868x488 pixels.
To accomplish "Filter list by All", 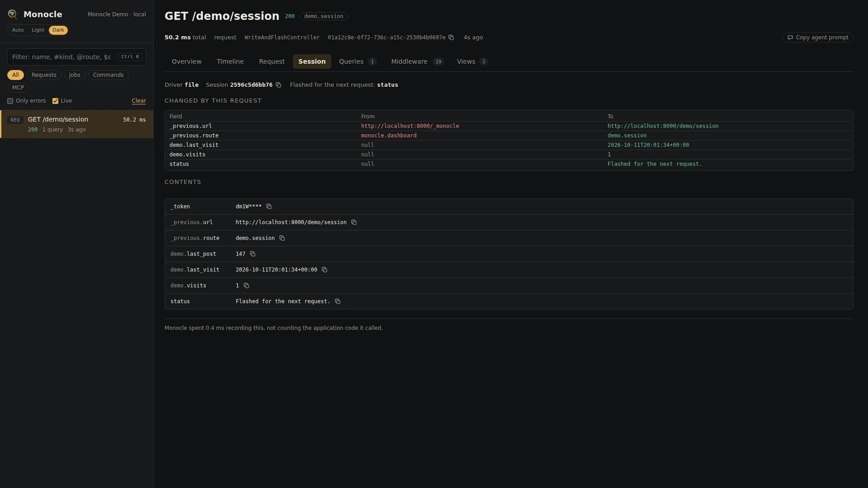I will click(x=15, y=75).
